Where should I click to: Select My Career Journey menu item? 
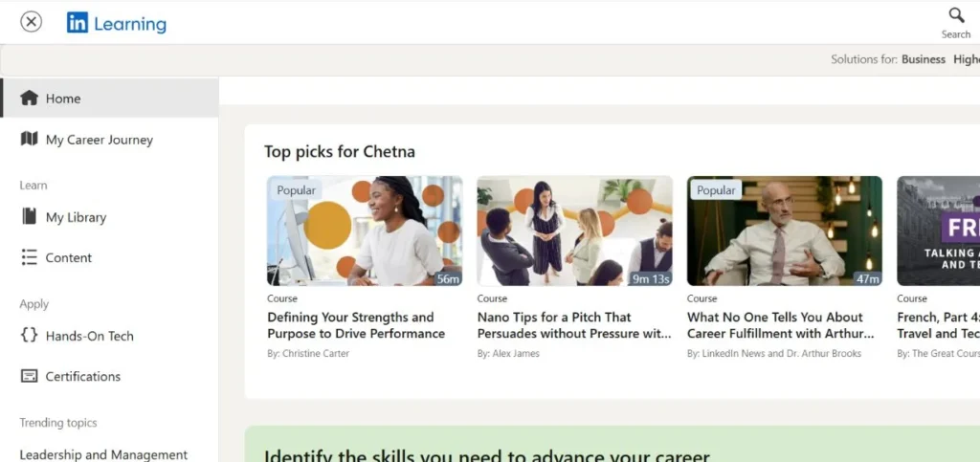[x=109, y=140]
